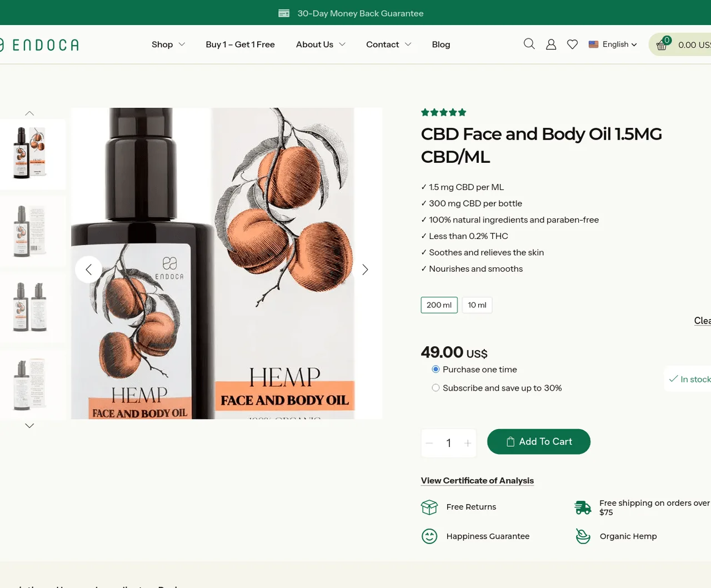This screenshot has height=588, width=711.
Task: Add the product to cart
Action: click(539, 441)
